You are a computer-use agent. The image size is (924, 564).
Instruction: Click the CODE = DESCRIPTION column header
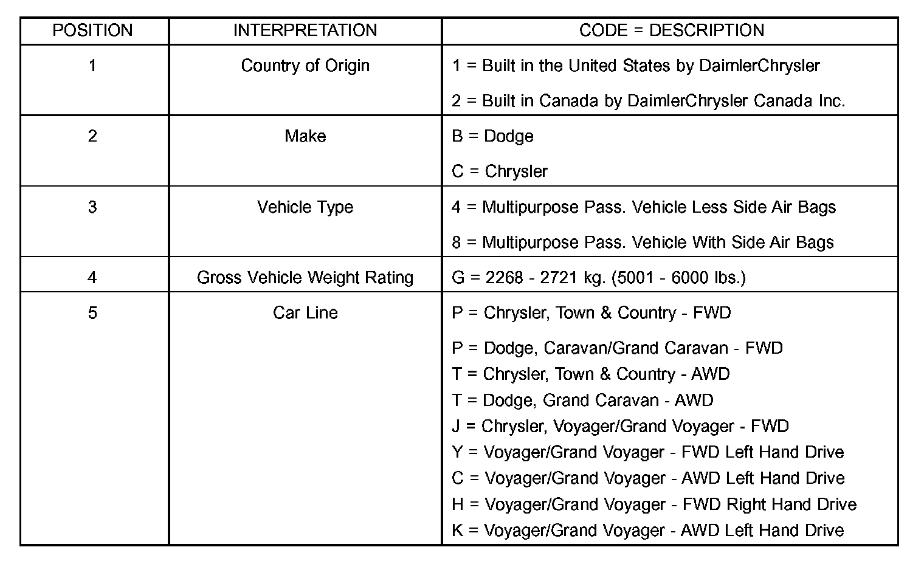pos(671,30)
